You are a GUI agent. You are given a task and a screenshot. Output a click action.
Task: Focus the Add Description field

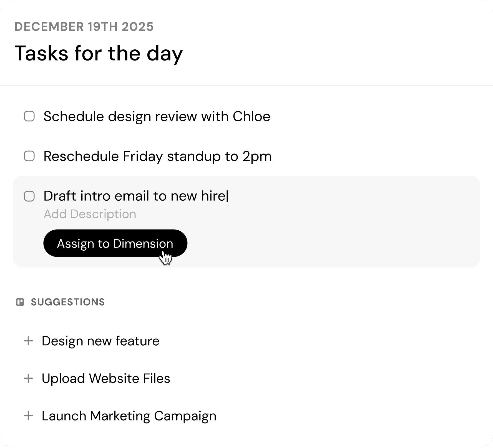tap(90, 214)
